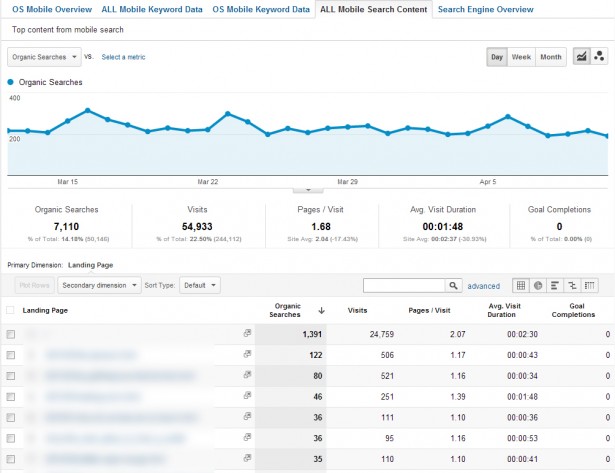This screenshot has width=615, height=473.
Task: Select the pivot table view icon
Action: coord(590,286)
